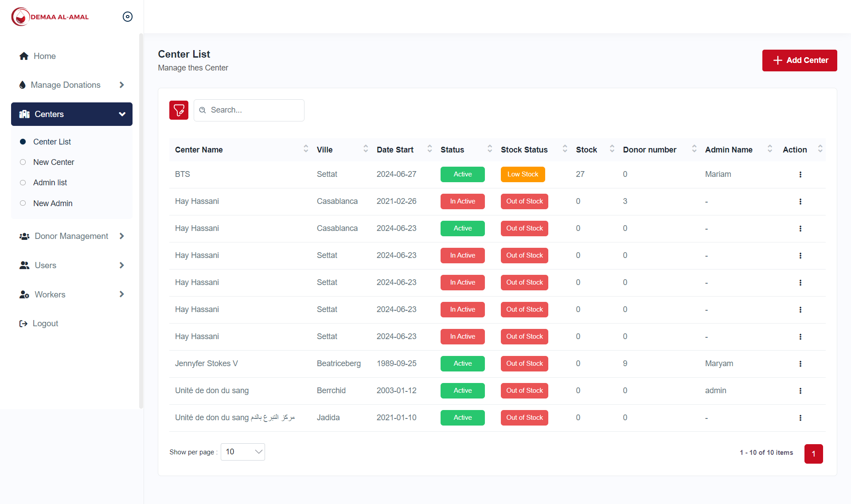
Task: Click the '1989-09-25' date cell
Action: click(x=397, y=364)
